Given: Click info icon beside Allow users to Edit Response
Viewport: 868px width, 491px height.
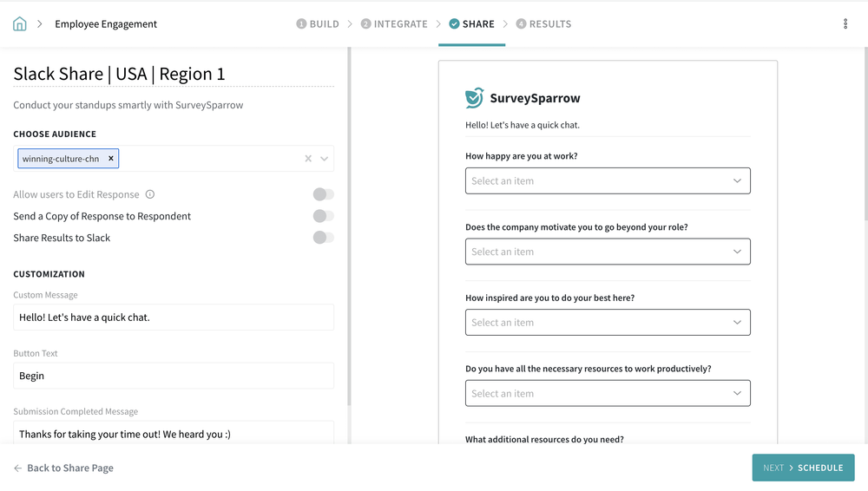Looking at the screenshot, I should coord(150,194).
